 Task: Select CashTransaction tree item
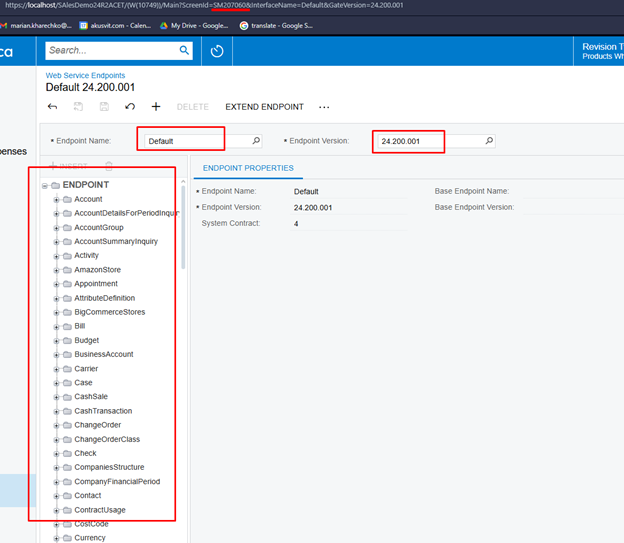[x=103, y=411]
